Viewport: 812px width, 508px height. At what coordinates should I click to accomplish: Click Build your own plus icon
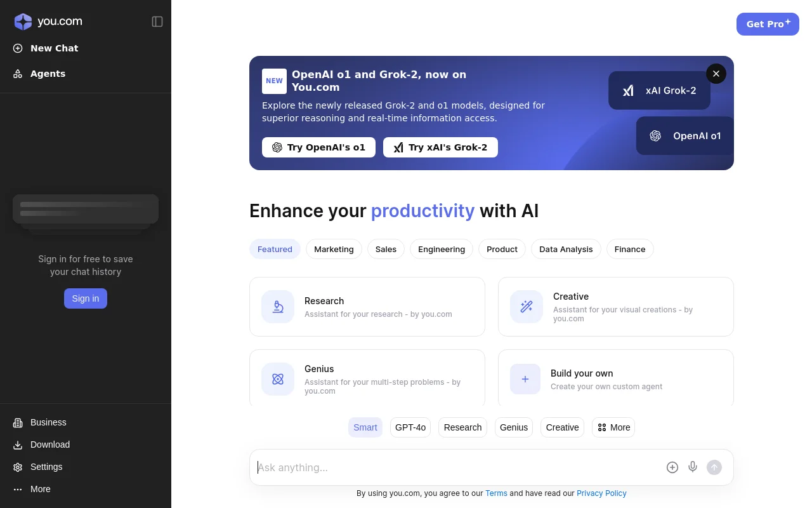pyautogui.click(x=525, y=379)
